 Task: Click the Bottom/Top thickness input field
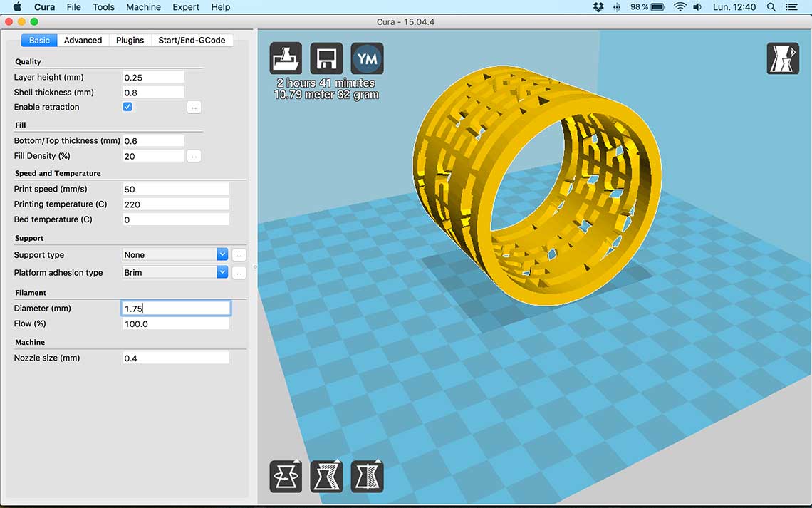point(153,140)
